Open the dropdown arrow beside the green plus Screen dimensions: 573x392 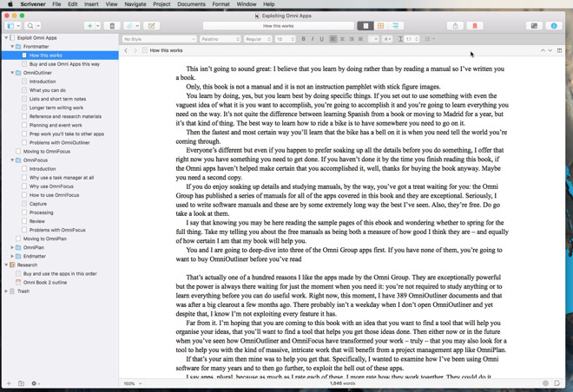coord(97,26)
